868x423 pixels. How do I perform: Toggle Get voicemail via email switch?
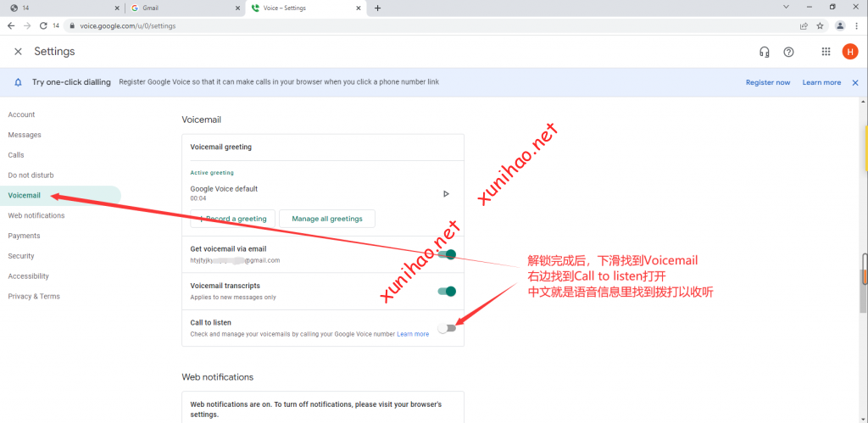(447, 254)
